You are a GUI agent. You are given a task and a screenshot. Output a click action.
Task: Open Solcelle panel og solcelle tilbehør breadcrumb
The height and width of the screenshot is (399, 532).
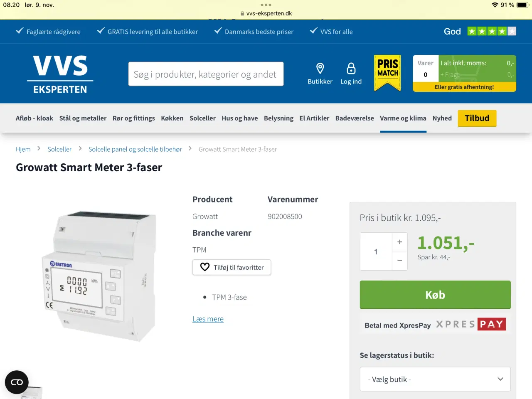click(135, 149)
